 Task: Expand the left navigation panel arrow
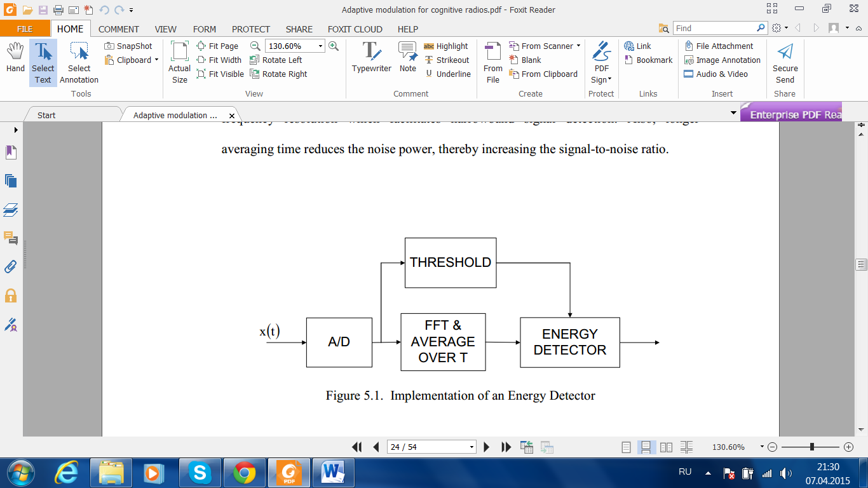15,130
